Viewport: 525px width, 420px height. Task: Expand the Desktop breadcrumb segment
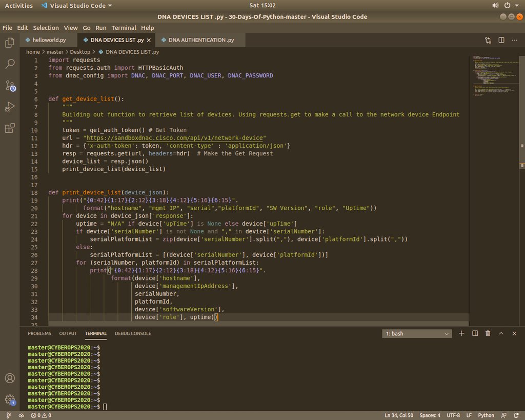(80, 52)
